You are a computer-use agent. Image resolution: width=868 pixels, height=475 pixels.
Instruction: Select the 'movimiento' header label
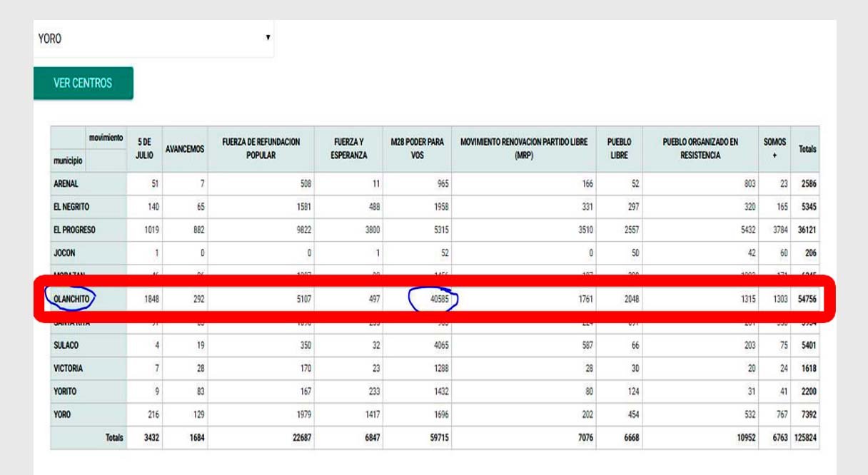(106, 137)
